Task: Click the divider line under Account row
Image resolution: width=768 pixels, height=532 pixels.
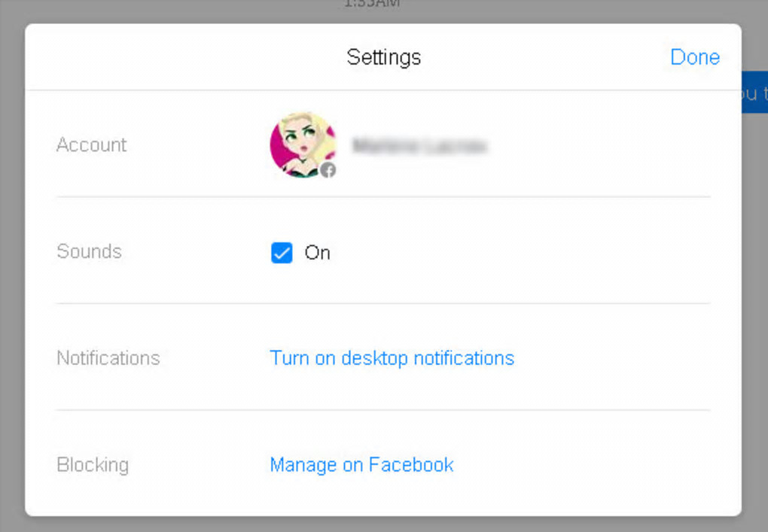Action: click(383, 197)
